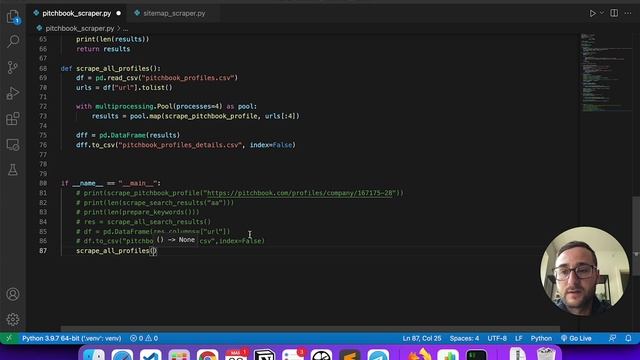Split the editor to the right
Viewport: 640px width, 360px height.
click(614, 13)
